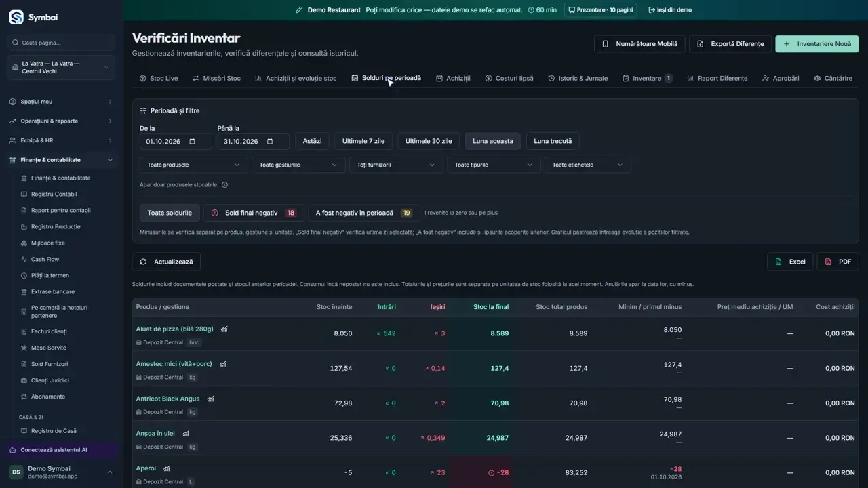Select 'Toate soldurile' filter
868x488 pixels.
(x=170, y=213)
